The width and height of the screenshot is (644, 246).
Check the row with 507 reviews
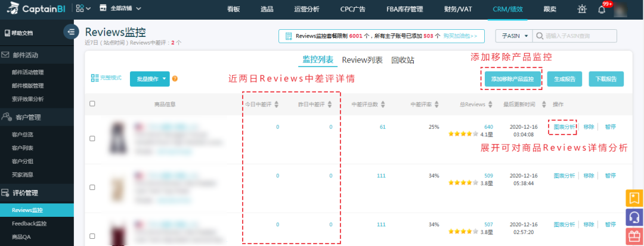(92, 236)
